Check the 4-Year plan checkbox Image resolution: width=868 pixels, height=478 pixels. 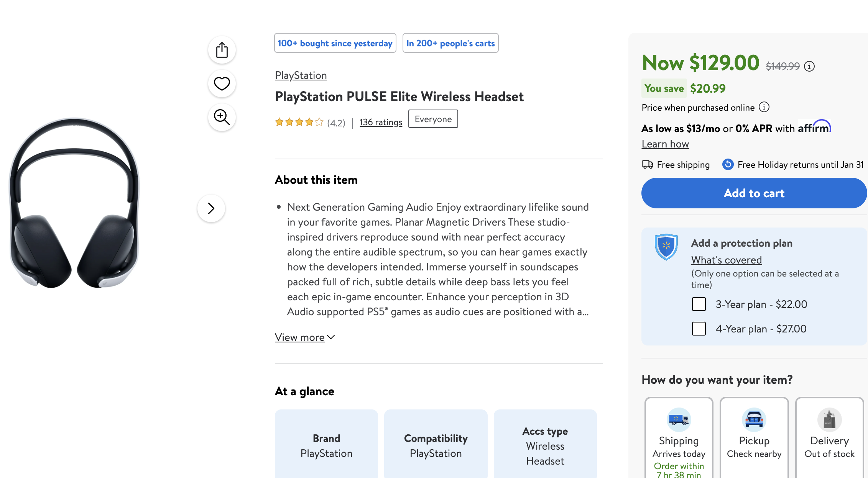(x=699, y=329)
